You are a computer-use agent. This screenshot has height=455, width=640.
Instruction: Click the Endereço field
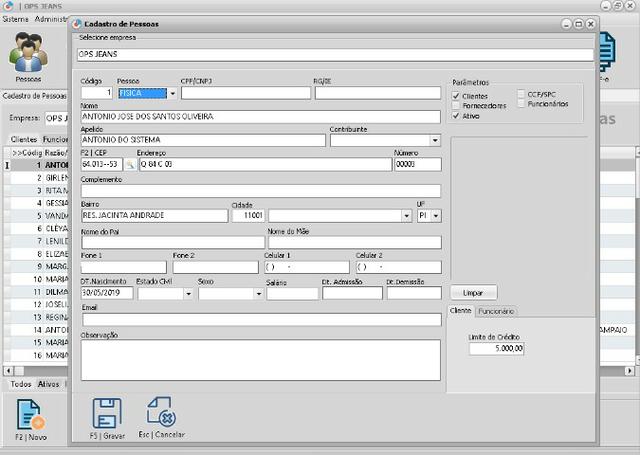[x=265, y=164]
